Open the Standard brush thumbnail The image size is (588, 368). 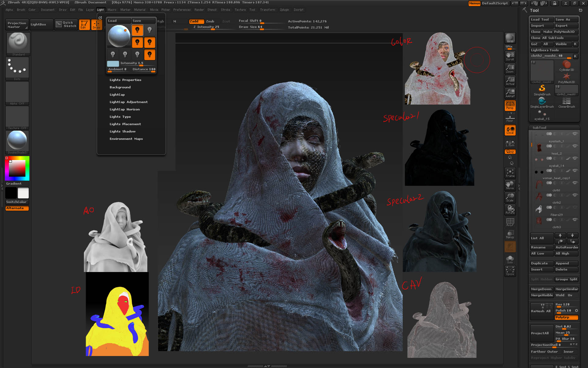18,44
